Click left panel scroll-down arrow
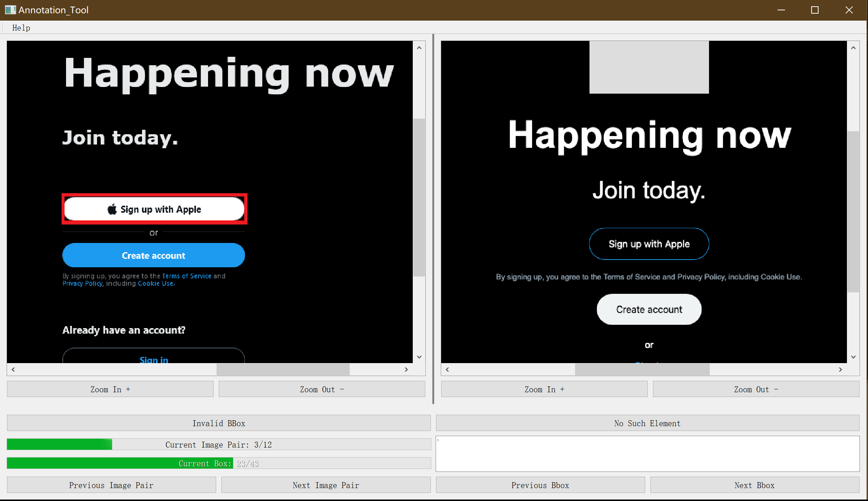 click(x=419, y=357)
